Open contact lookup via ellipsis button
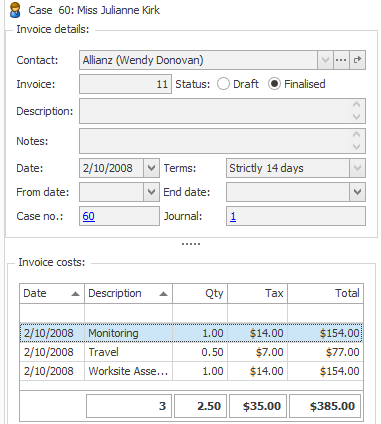This screenshot has width=381, height=424. click(341, 60)
